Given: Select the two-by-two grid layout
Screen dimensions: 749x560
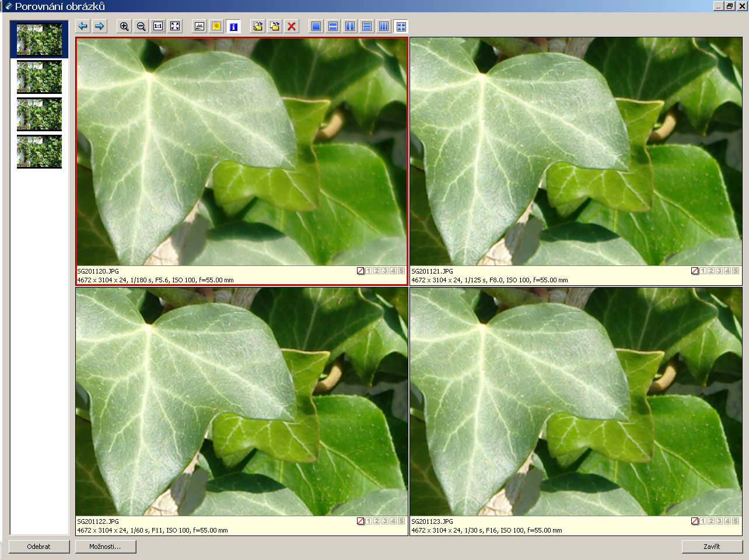Looking at the screenshot, I should point(401,26).
